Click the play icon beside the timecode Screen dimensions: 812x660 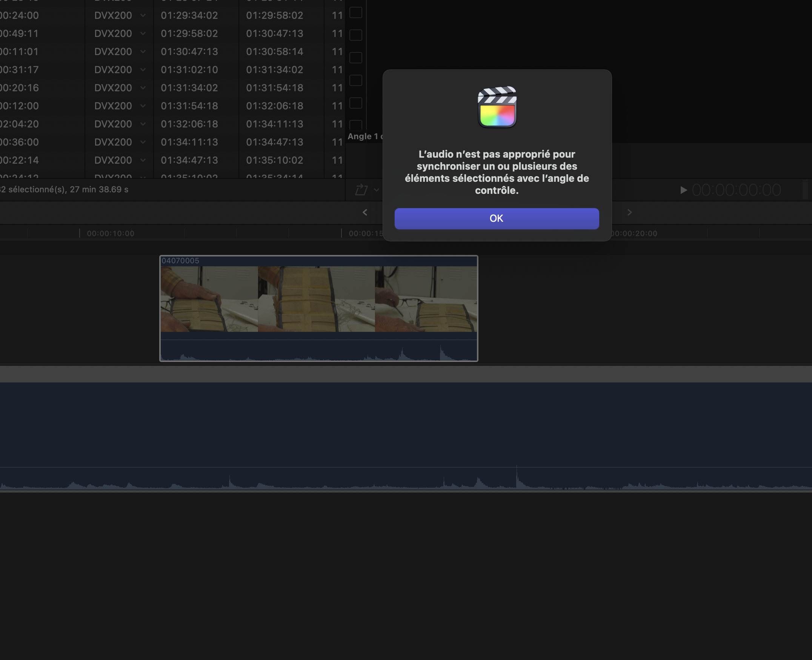[683, 190]
